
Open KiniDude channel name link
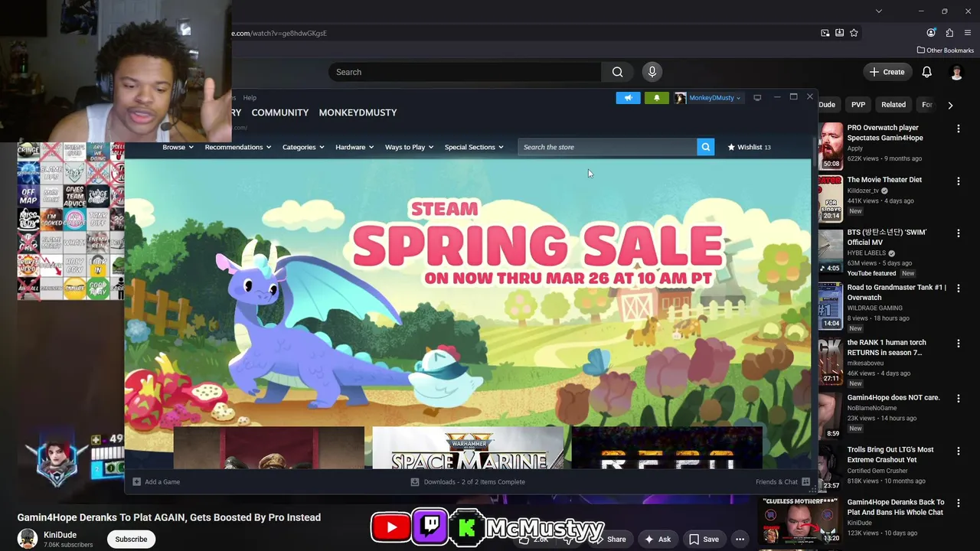click(60, 535)
